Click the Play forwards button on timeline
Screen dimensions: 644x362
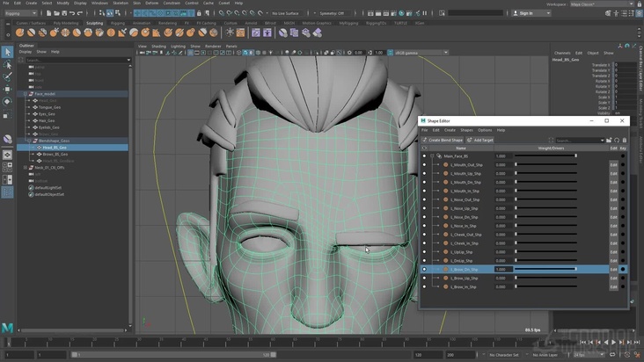(613, 343)
